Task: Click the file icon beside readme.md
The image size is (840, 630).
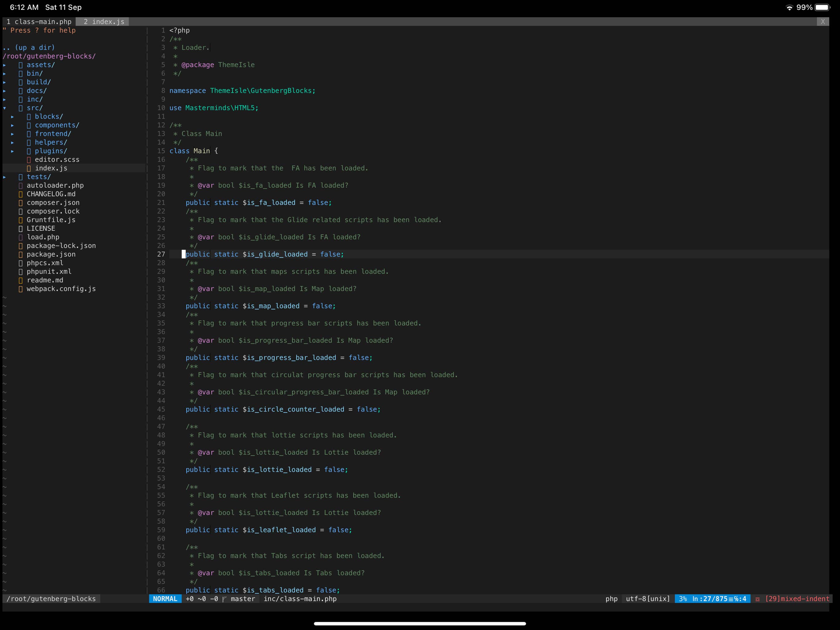Action: (21, 280)
